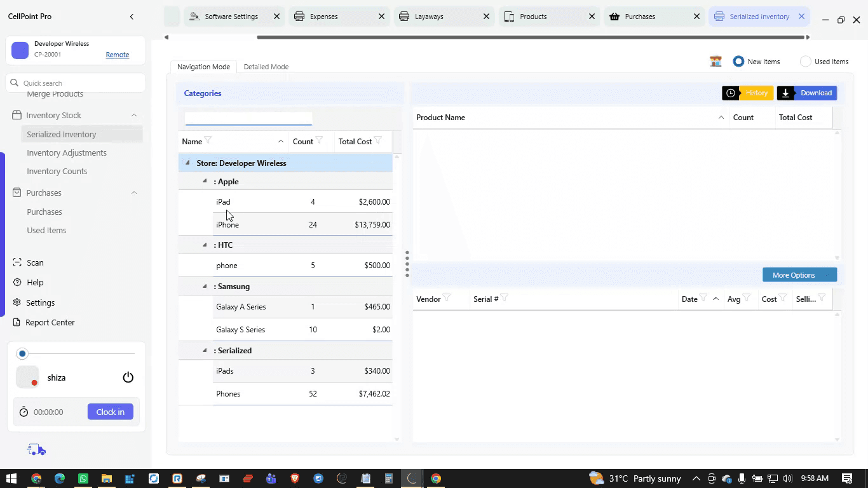Image resolution: width=868 pixels, height=488 pixels.
Task: Click the Help question-mark icon
Action: (17, 282)
